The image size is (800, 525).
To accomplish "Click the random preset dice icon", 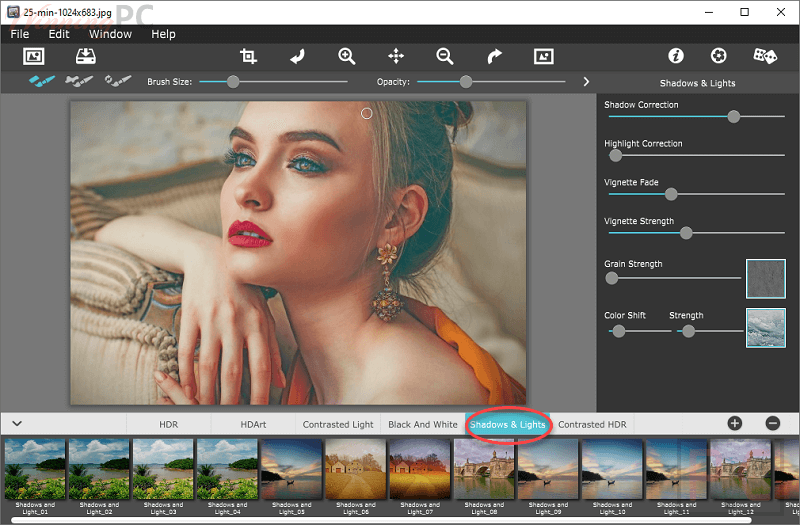I will click(765, 56).
